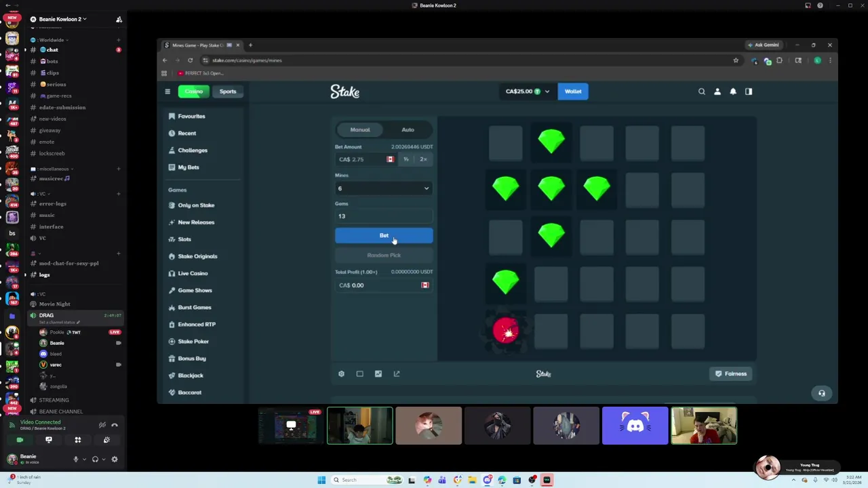Viewport: 868px width, 488px height.
Task: Open the support headset bubble
Action: (821, 393)
